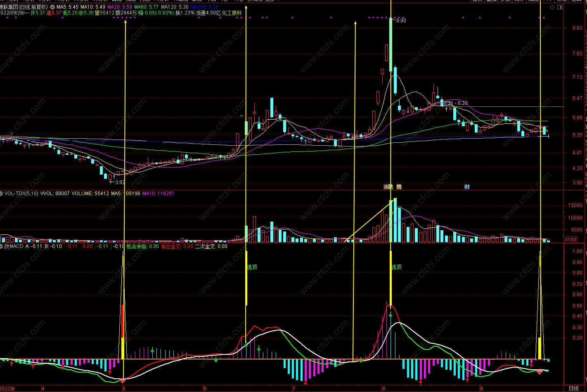Click the 换1.23% turnover text
Viewport: 587px width, 392px height.
[x=185, y=13]
